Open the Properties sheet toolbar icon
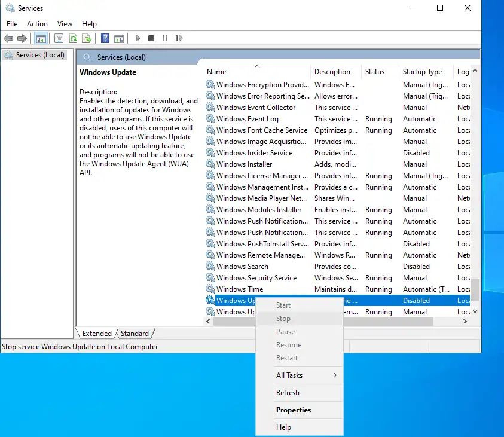 [59, 38]
